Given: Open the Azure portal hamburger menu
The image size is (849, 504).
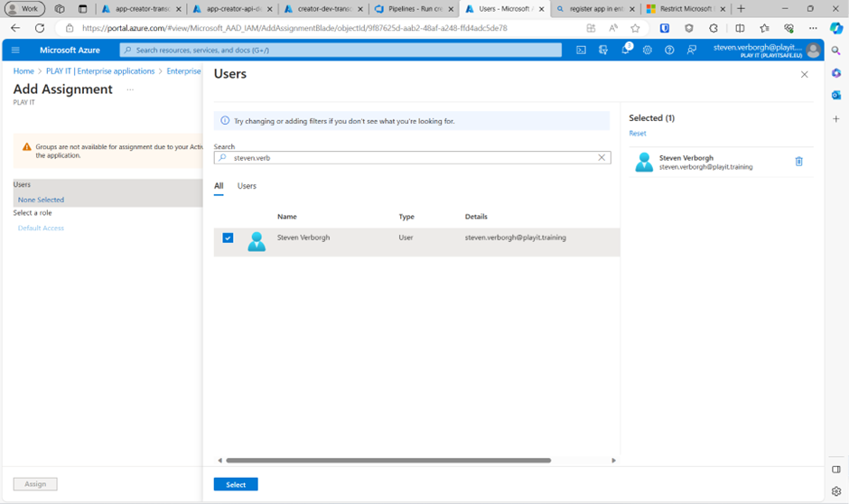Looking at the screenshot, I should [x=15, y=51].
